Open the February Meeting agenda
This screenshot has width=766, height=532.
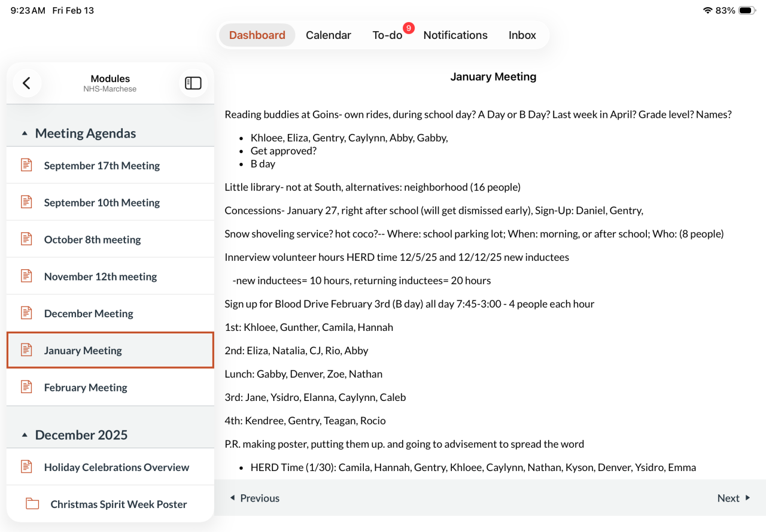[x=86, y=387]
